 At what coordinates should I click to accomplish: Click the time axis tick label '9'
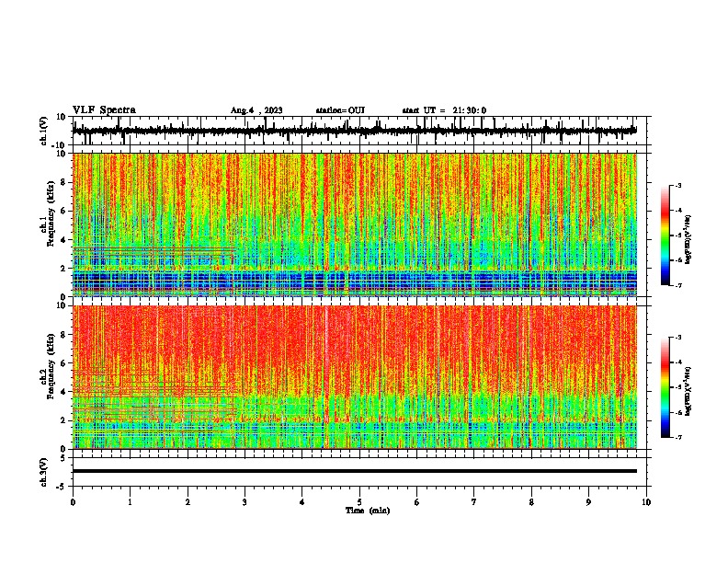[x=588, y=502]
